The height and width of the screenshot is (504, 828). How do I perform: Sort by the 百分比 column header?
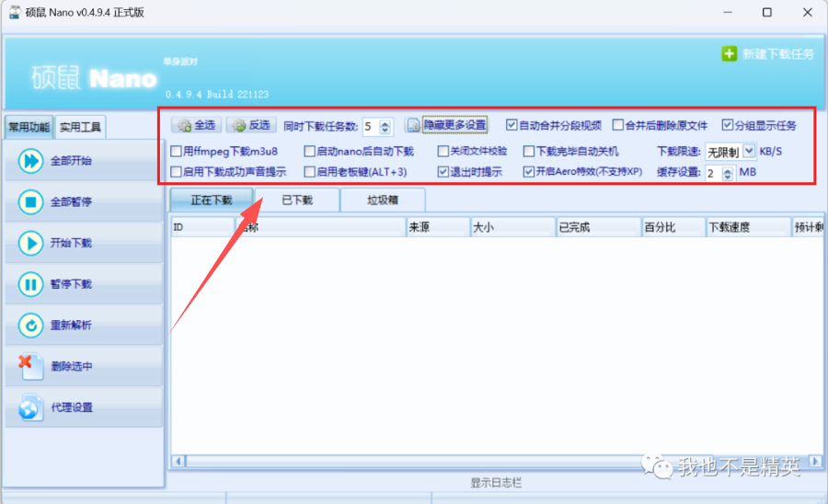click(673, 227)
